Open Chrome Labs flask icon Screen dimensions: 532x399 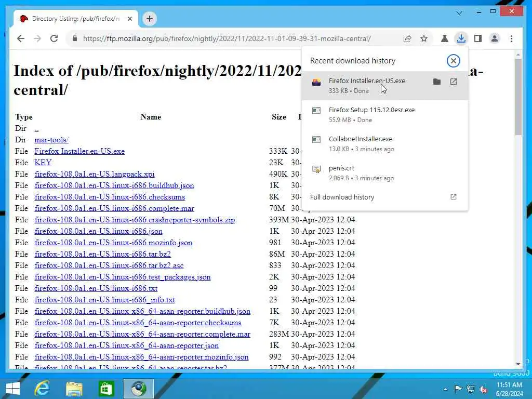click(445, 38)
